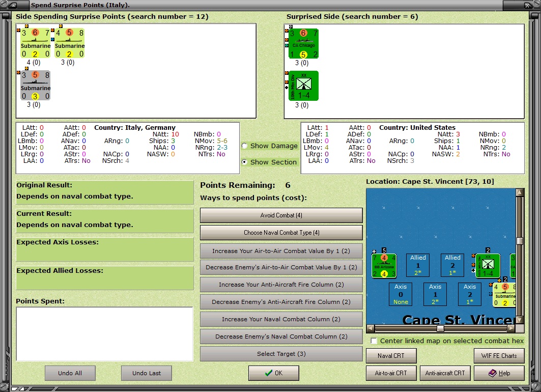541x392 pixels.
Task: Open the WIF FE Charts
Action: (499, 356)
